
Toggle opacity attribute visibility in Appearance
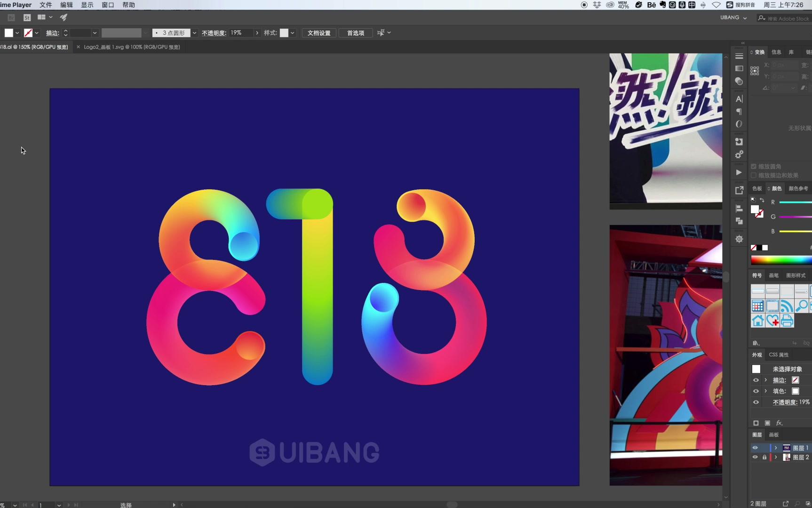pos(756,402)
